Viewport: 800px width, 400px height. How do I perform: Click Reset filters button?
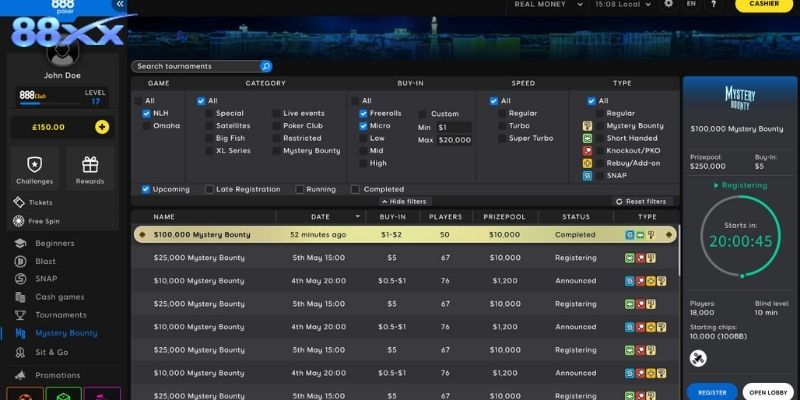click(x=641, y=202)
